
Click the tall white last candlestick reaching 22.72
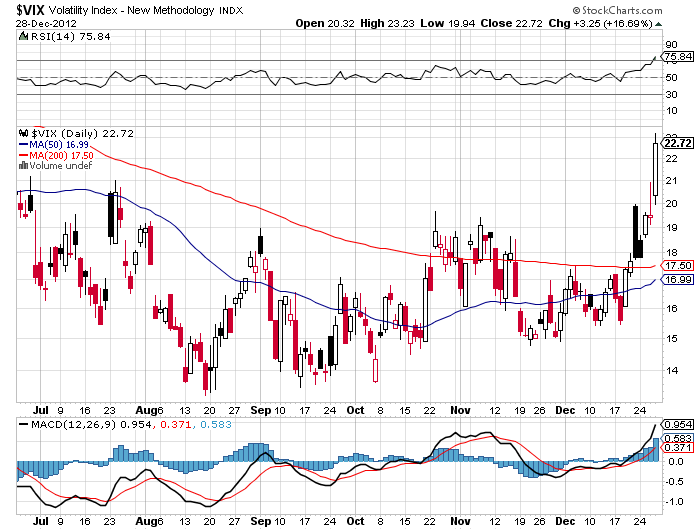[x=655, y=169]
